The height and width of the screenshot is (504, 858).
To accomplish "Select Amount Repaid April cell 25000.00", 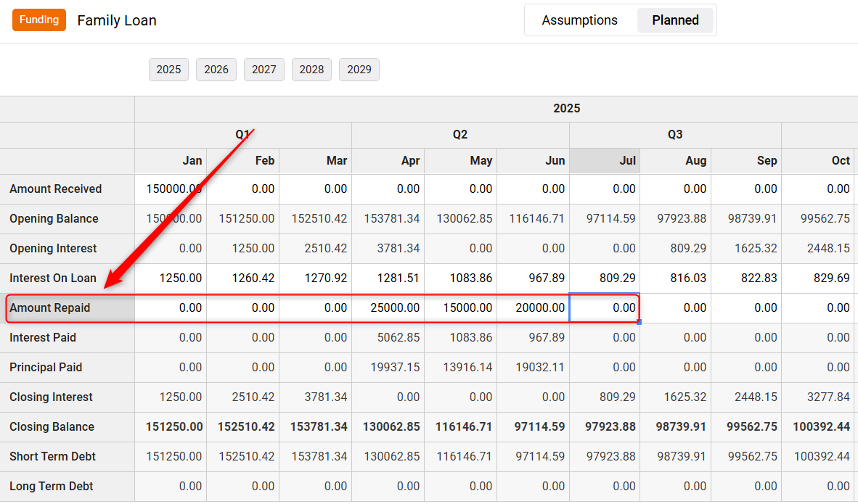I will (x=388, y=307).
